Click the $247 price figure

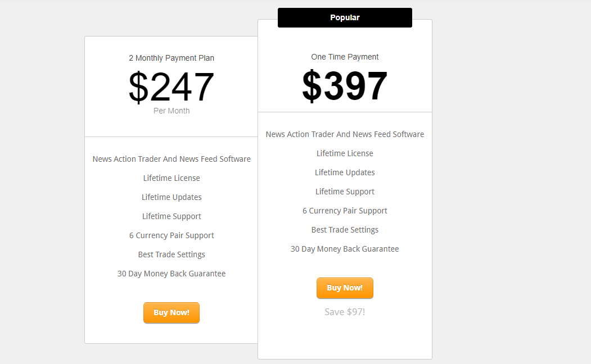(172, 87)
